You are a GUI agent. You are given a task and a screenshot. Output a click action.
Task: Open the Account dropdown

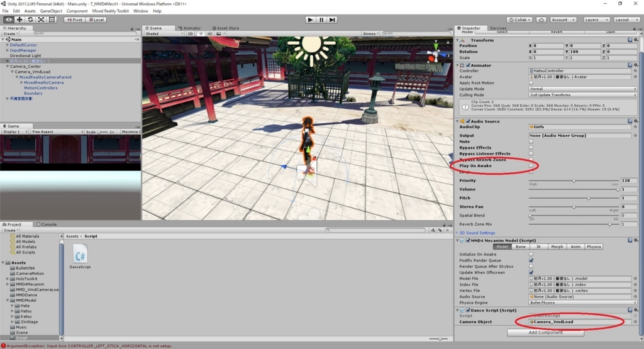[563, 19]
